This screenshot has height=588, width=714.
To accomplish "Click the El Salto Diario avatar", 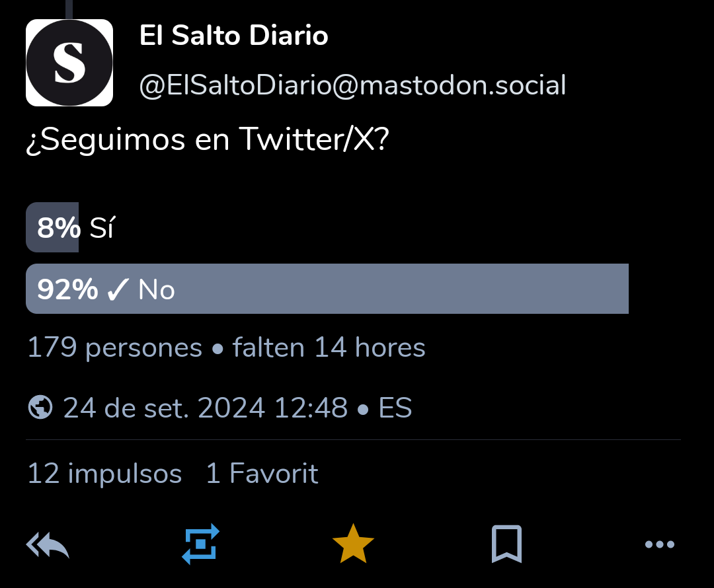I will pyautogui.click(x=69, y=63).
